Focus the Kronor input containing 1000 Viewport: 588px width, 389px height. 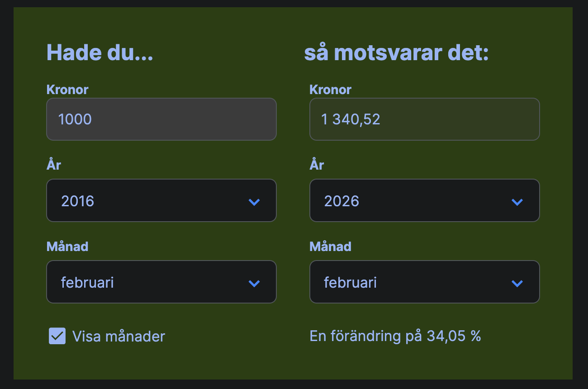161,119
